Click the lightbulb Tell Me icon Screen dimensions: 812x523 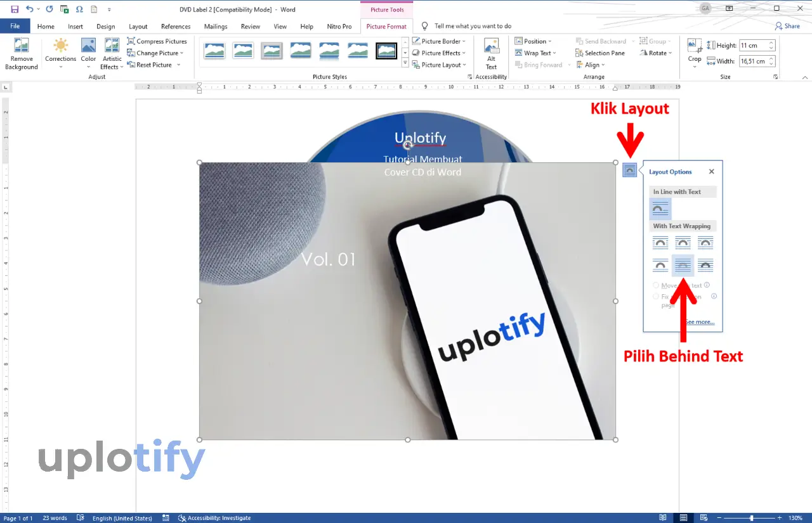[x=425, y=26]
